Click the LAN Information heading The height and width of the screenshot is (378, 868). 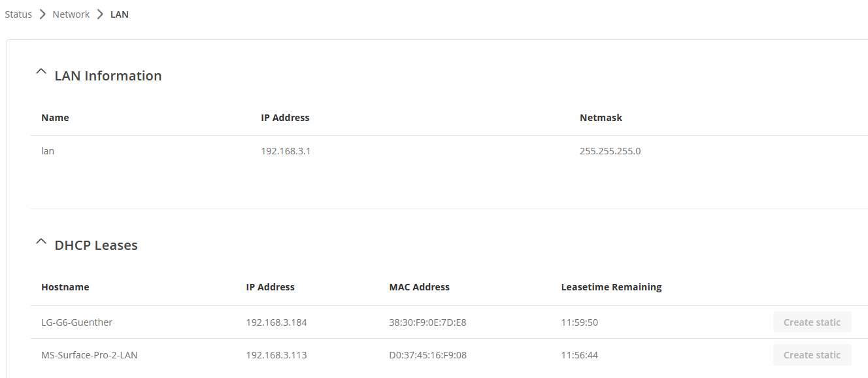[x=108, y=76]
